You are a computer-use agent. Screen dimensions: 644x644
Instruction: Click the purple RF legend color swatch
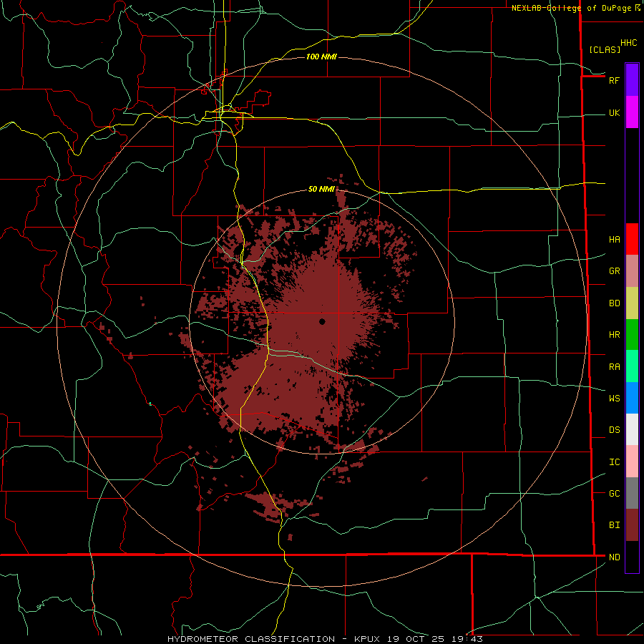632,79
